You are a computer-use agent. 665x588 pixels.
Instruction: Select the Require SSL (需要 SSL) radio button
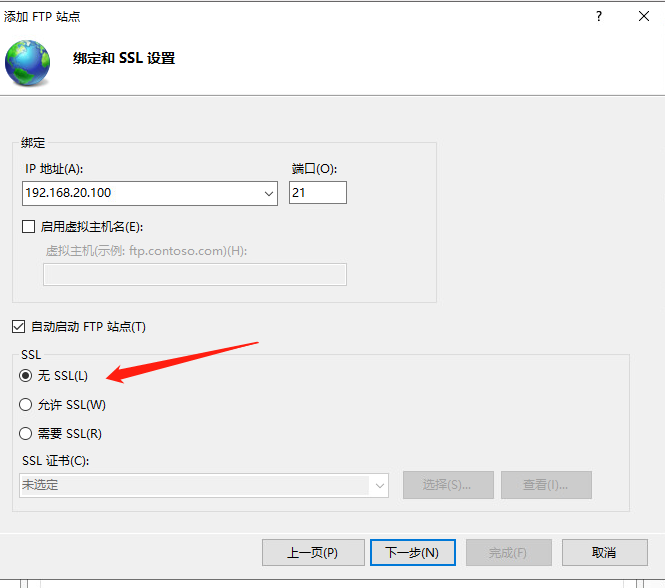pos(25,433)
